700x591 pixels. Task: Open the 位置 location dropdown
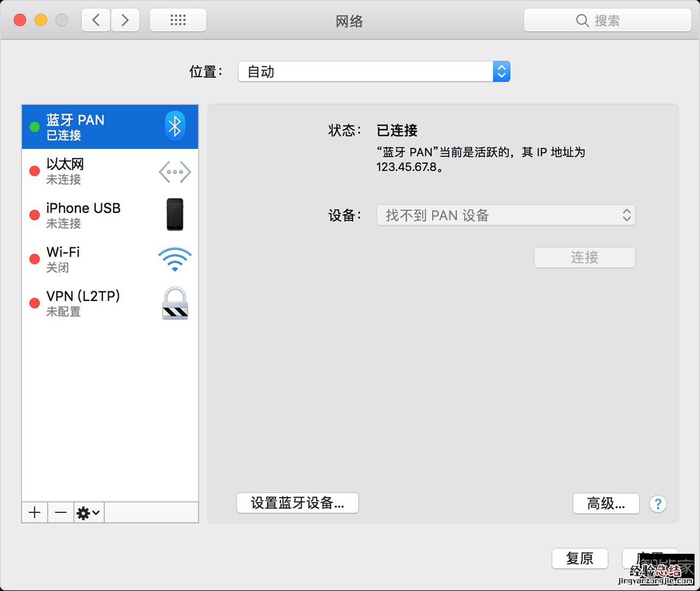374,72
